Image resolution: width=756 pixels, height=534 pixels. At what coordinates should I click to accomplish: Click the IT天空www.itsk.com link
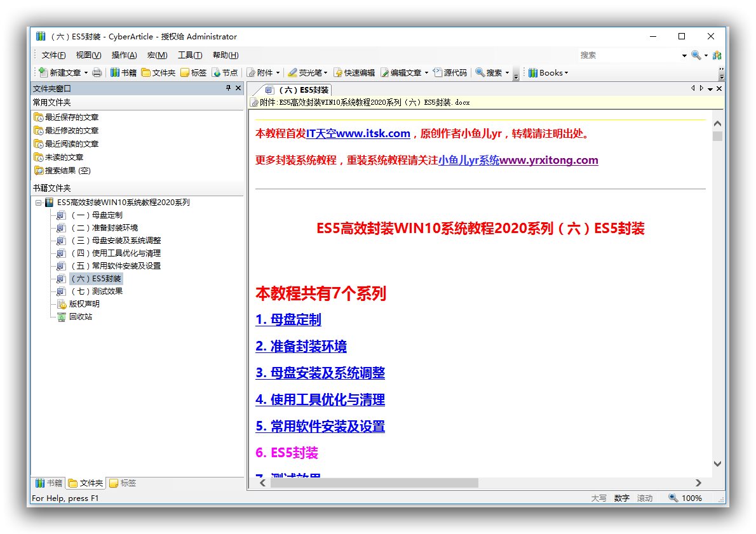pos(358,133)
